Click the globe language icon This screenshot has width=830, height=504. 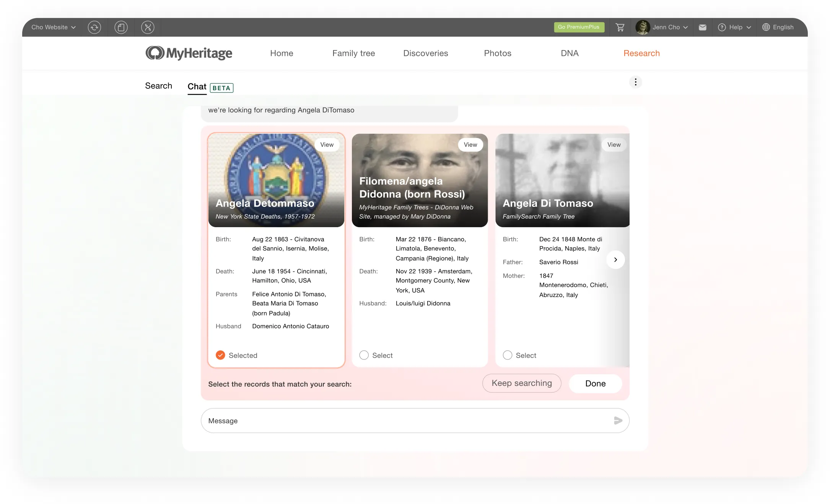tap(766, 27)
